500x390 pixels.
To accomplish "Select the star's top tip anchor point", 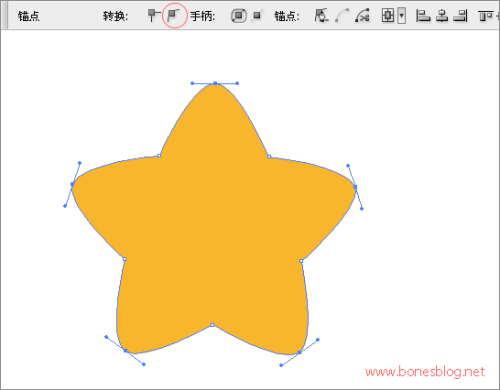I will point(215,83).
